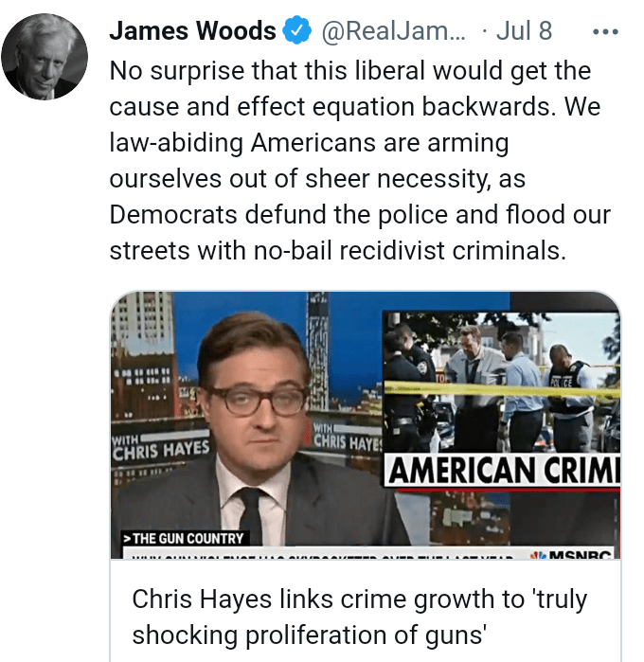
Task: Click the 'law-abiding Americans are arming' line
Action: [309, 143]
